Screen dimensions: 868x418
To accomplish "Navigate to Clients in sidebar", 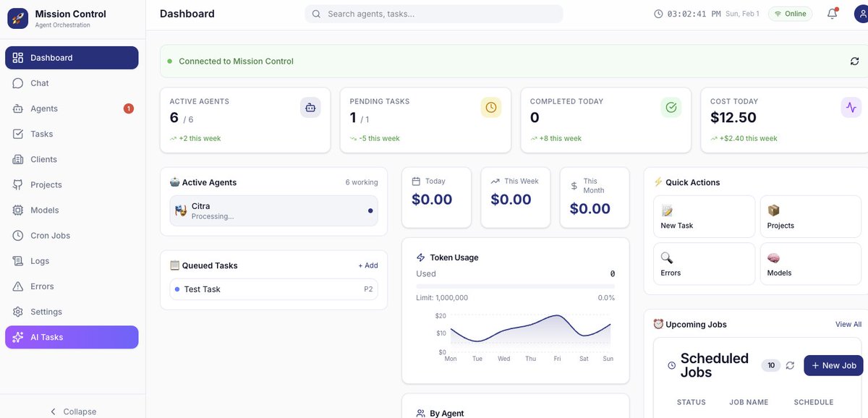I will tap(72, 159).
